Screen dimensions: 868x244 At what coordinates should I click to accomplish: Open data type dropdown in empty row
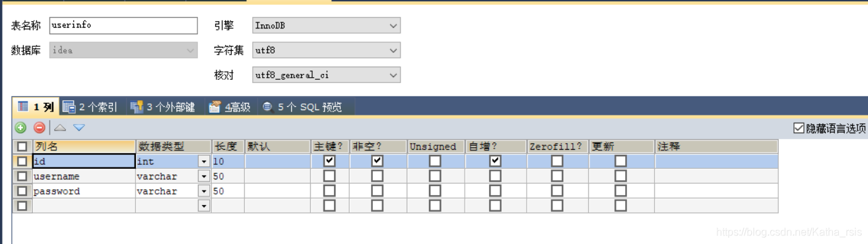tap(204, 206)
